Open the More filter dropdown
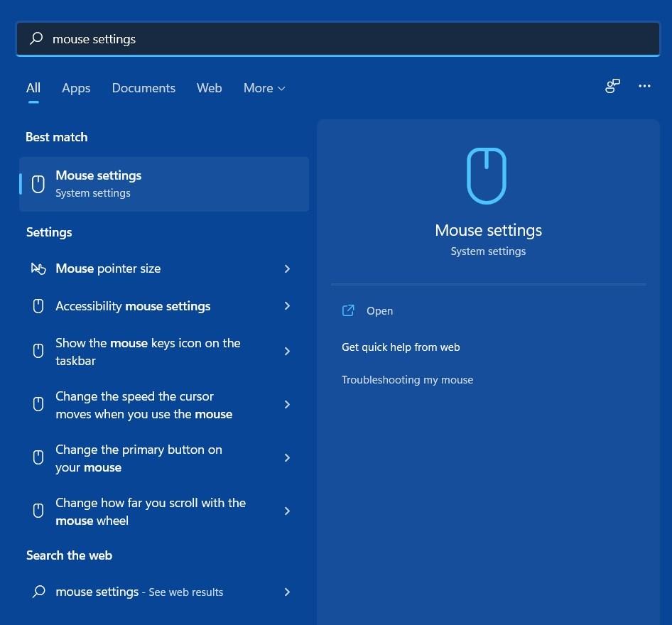 [x=264, y=88]
